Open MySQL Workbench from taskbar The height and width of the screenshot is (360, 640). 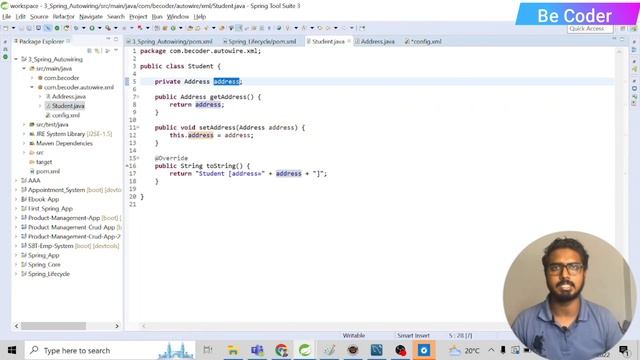point(376,350)
